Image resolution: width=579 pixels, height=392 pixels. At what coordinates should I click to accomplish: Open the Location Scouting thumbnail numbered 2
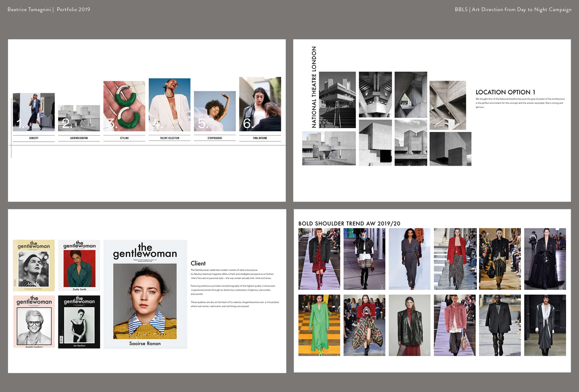79,118
